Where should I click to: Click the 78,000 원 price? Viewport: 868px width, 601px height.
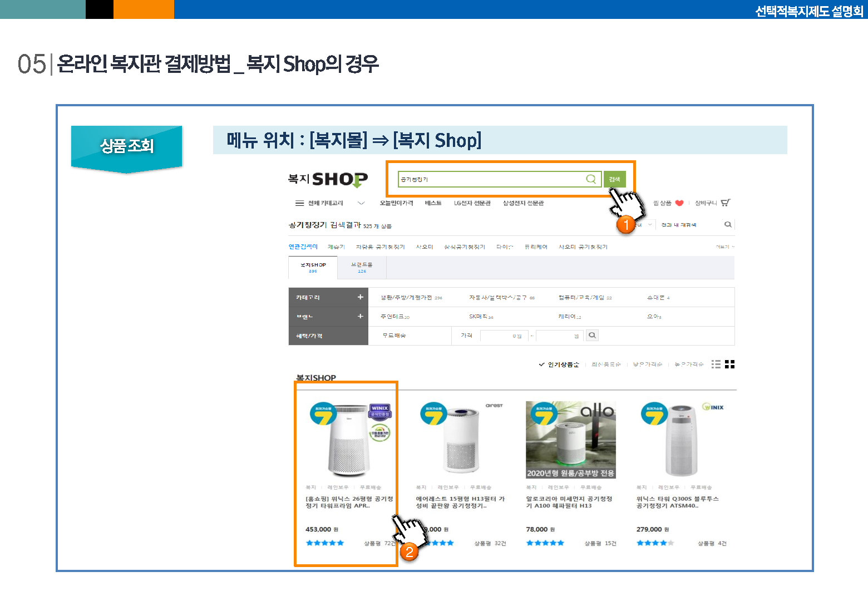coord(540,529)
